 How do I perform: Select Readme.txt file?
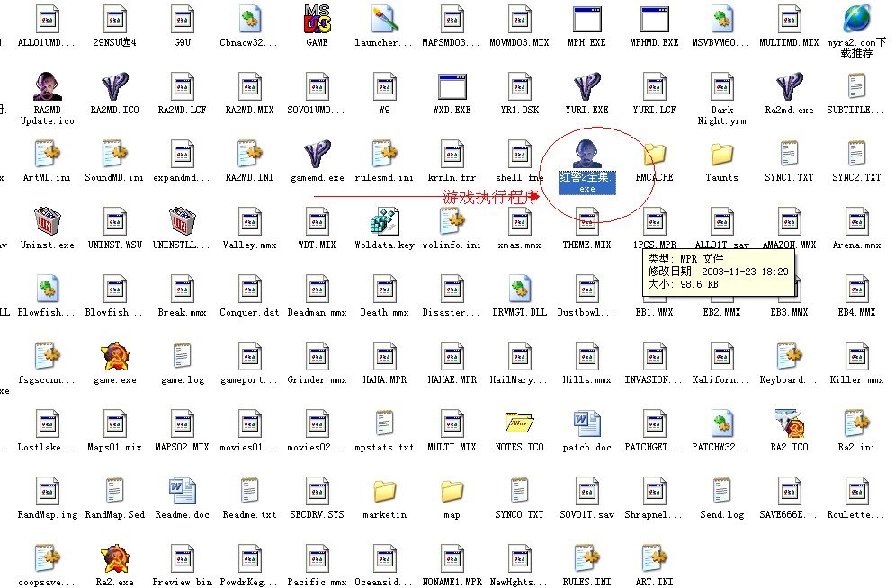[249, 491]
